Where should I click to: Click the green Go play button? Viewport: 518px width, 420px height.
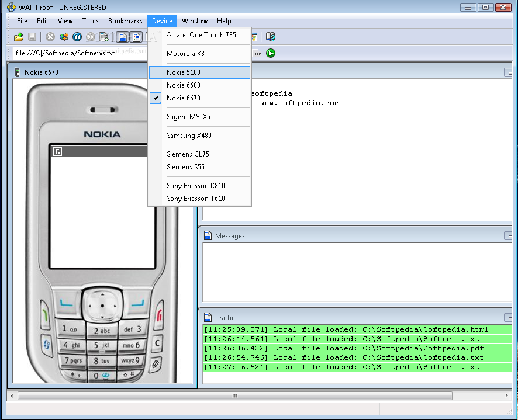[271, 53]
